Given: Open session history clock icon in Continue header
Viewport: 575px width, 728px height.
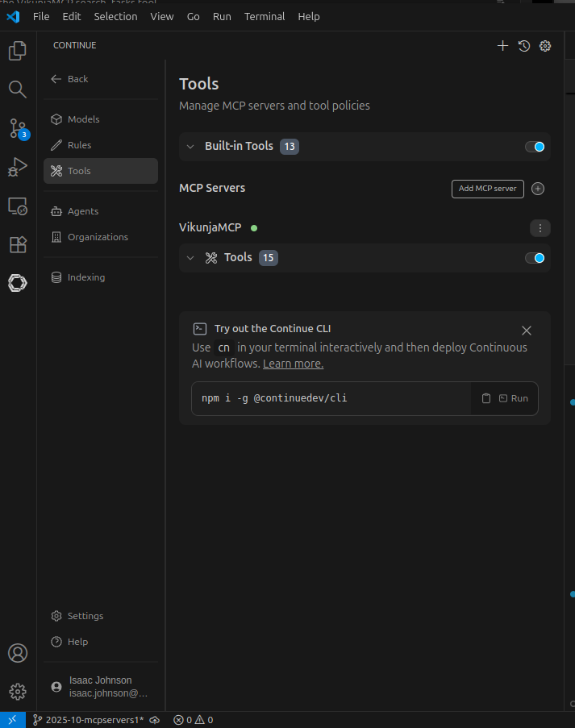Looking at the screenshot, I should pyautogui.click(x=524, y=46).
